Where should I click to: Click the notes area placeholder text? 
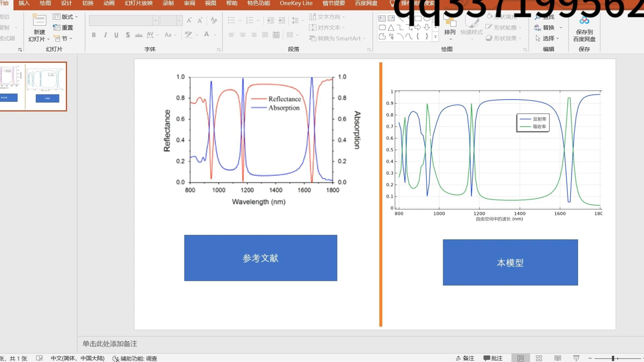click(110, 344)
